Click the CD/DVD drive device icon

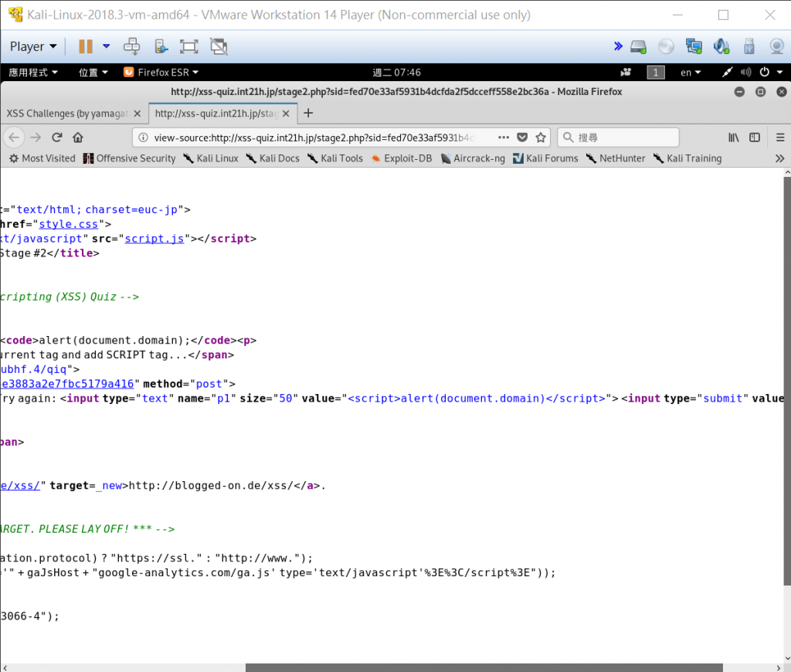(666, 46)
